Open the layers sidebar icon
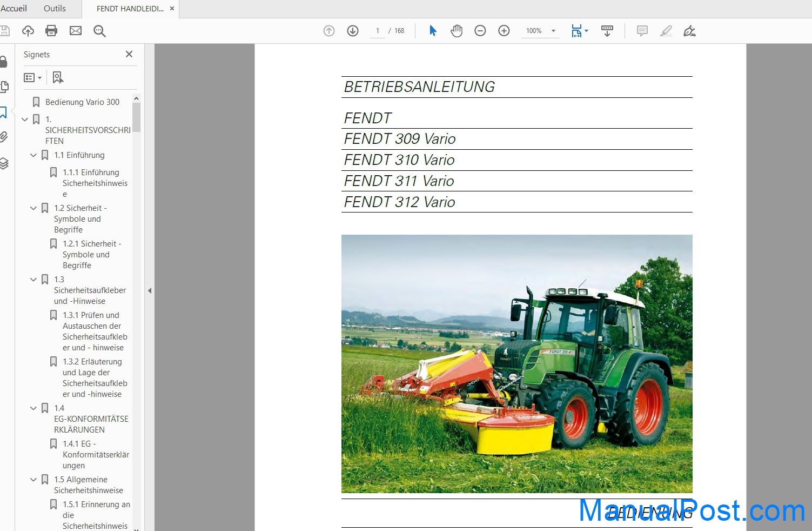 [x=4, y=163]
